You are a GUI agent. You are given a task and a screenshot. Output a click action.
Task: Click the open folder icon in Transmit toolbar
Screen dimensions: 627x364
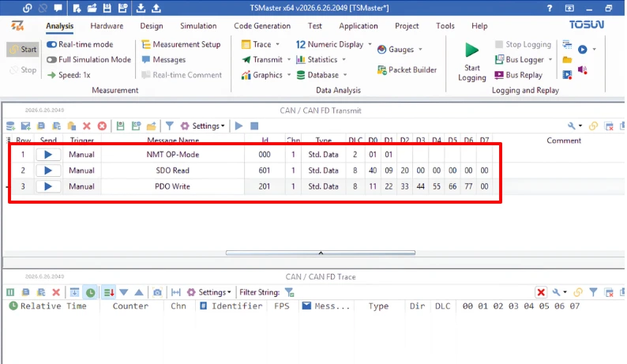pos(151,126)
